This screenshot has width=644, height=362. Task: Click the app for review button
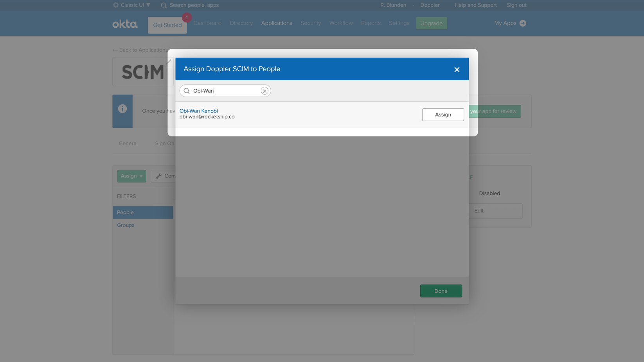495,111
